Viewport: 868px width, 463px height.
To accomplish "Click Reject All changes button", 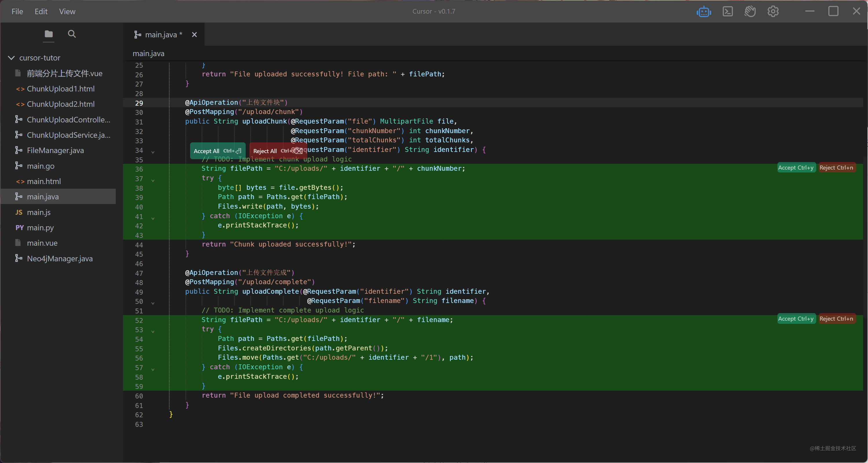I will (278, 151).
